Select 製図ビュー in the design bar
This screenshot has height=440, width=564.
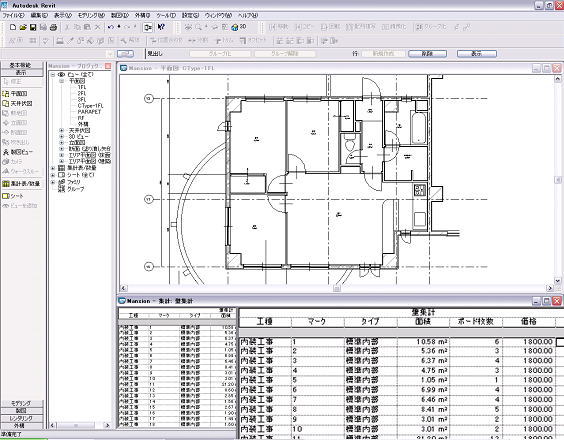tap(18, 152)
